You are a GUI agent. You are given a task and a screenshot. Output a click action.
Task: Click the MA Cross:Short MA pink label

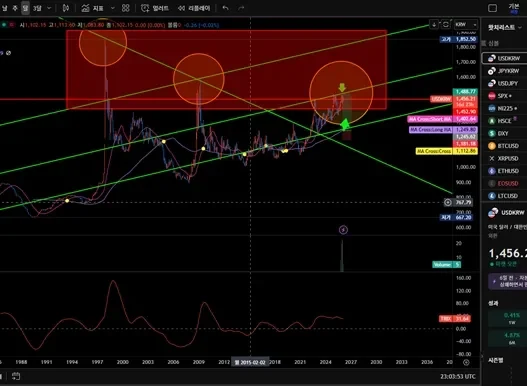(430, 119)
